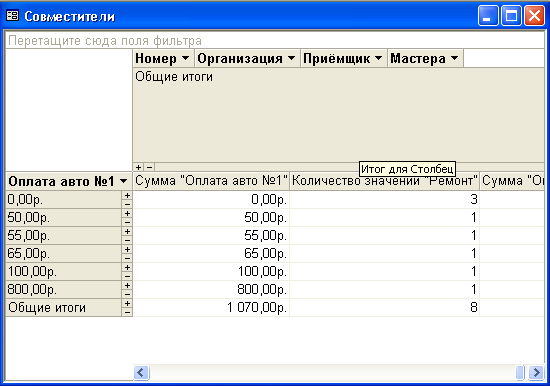The image size is (550, 386).
Task: Select the 65,00р. row label
Action: click(x=64, y=254)
